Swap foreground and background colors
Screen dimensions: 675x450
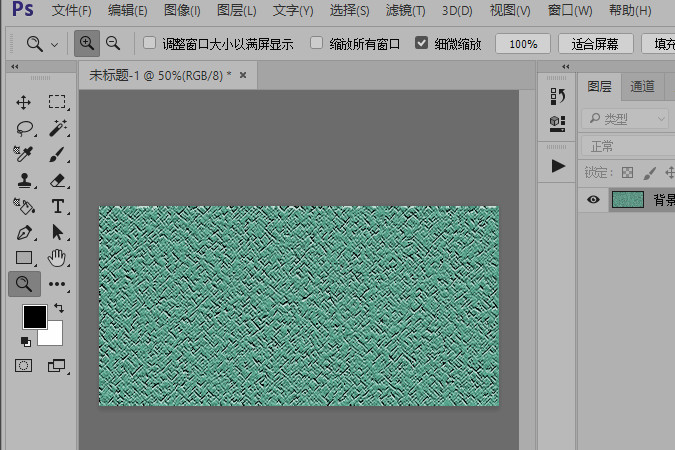pyautogui.click(x=59, y=308)
